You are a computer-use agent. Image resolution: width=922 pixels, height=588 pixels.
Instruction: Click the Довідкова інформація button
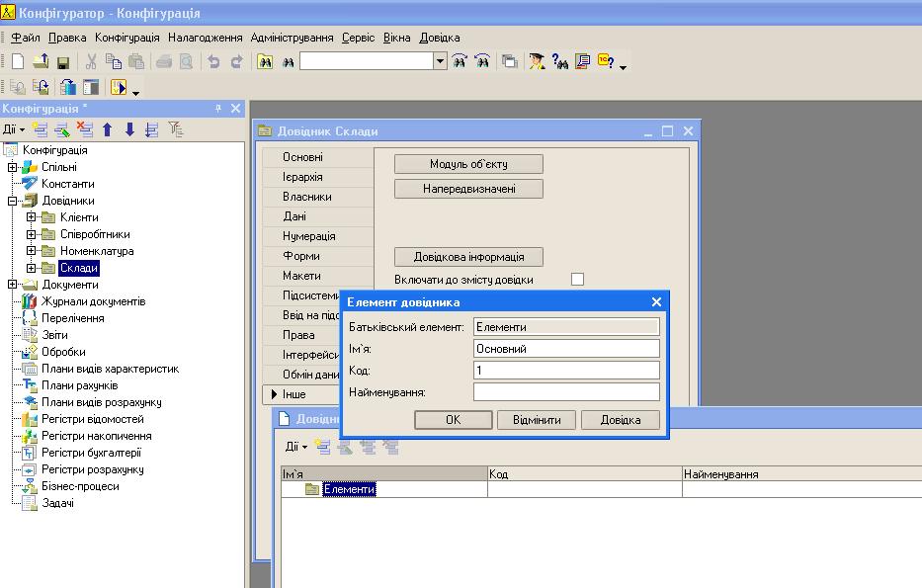[x=468, y=257]
